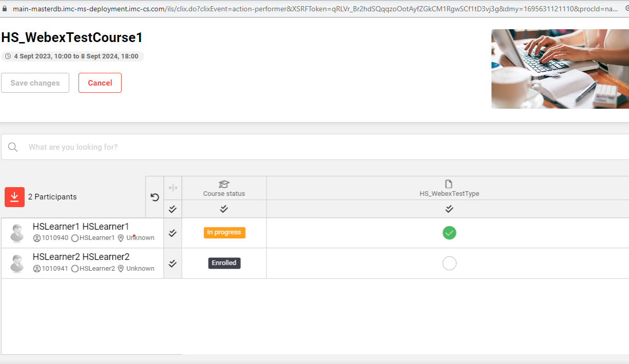Click the graduation cap icon above Course status
Screen dimensions: 629x364
(x=224, y=184)
